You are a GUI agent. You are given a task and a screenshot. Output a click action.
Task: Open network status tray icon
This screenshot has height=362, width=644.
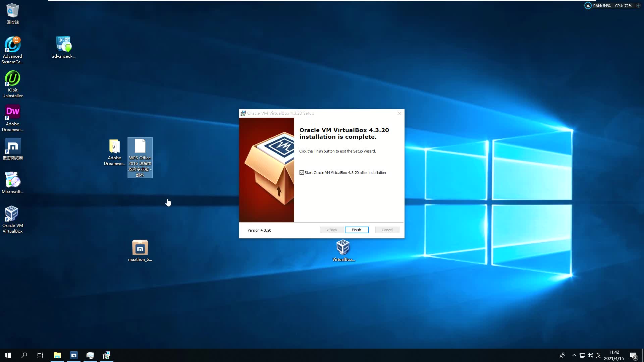click(582, 355)
